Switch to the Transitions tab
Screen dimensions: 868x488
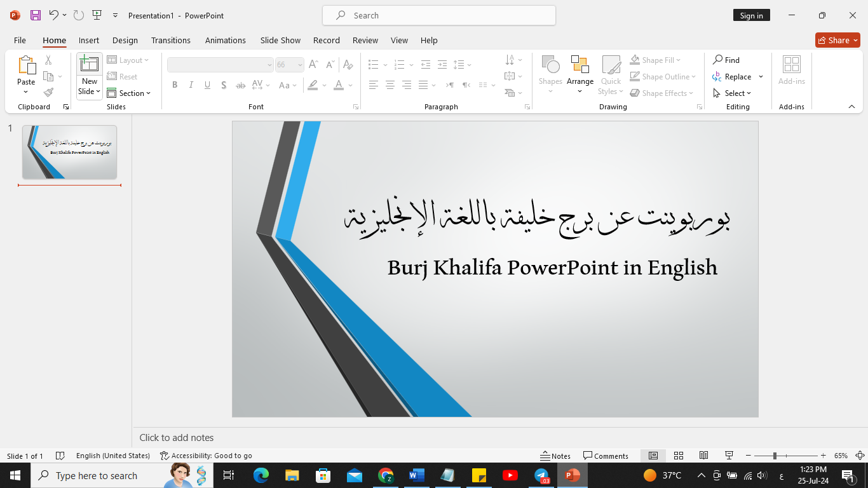point(171,40)
